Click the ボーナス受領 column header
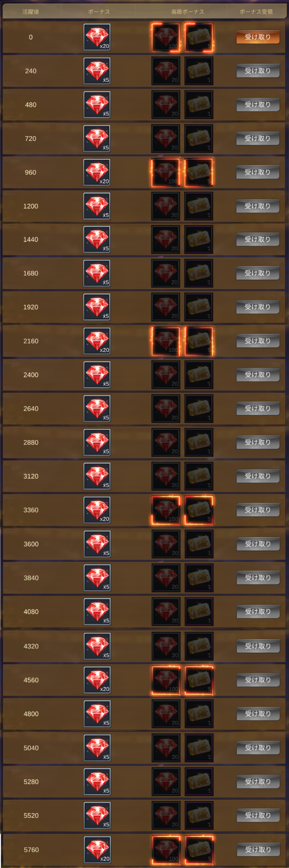Screen dimensions: 289x868 [256, 12]
